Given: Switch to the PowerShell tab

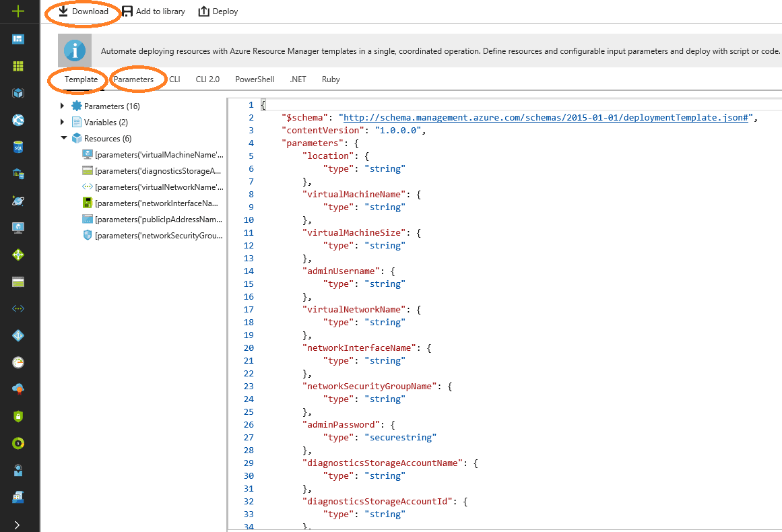Looking at the screenshot, I should (x=255, y=79).
